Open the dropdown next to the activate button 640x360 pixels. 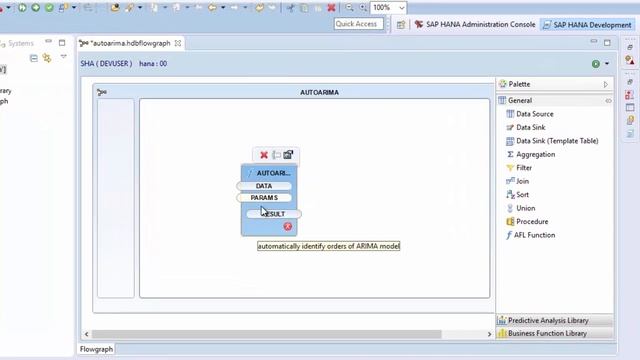(607, 64)
